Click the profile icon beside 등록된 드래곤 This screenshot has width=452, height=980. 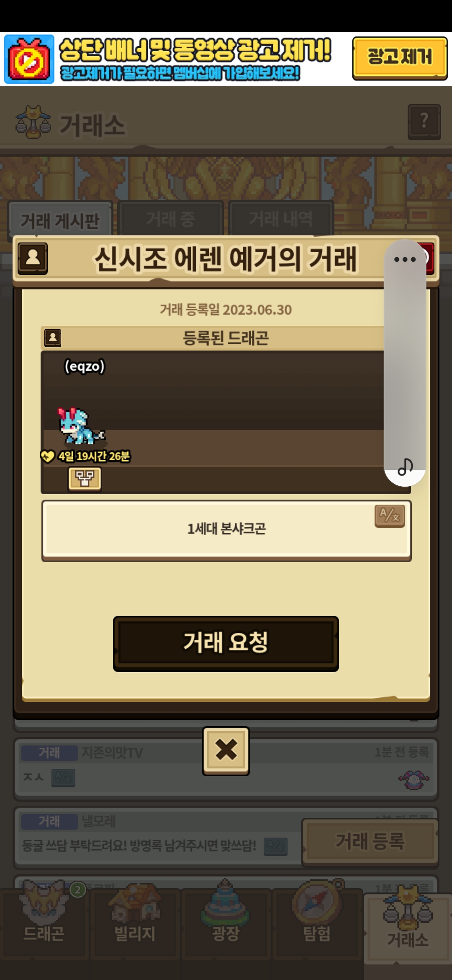click(53, 338)
